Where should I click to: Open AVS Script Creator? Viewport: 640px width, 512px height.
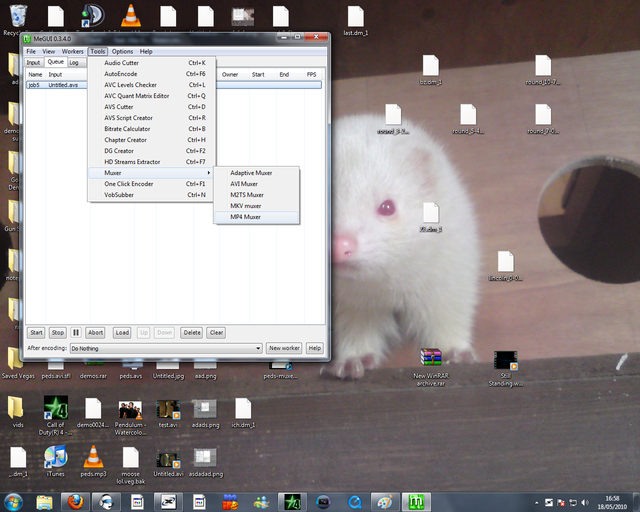151,118
